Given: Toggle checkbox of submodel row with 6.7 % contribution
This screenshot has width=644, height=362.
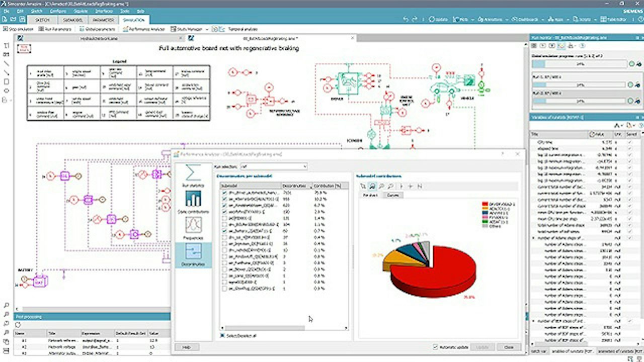Looking at the screenshot, I should (x=224, y=206).
